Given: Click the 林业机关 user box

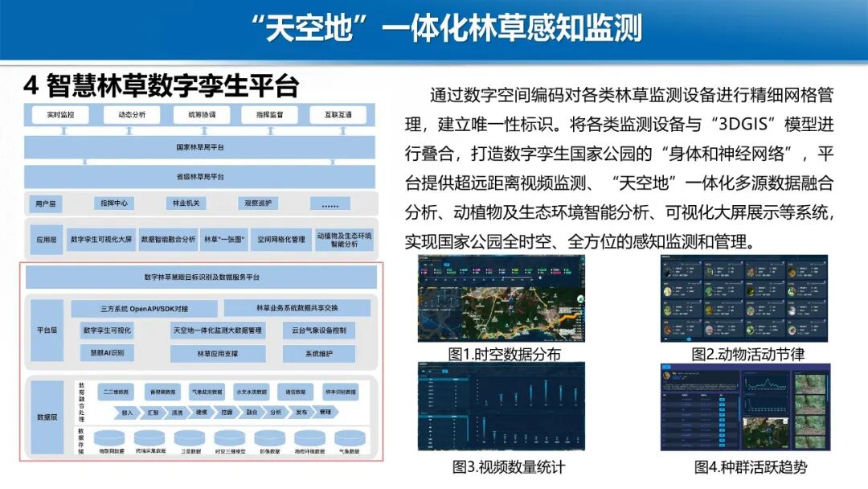Looking at the screenshot, I should [186, 203].
